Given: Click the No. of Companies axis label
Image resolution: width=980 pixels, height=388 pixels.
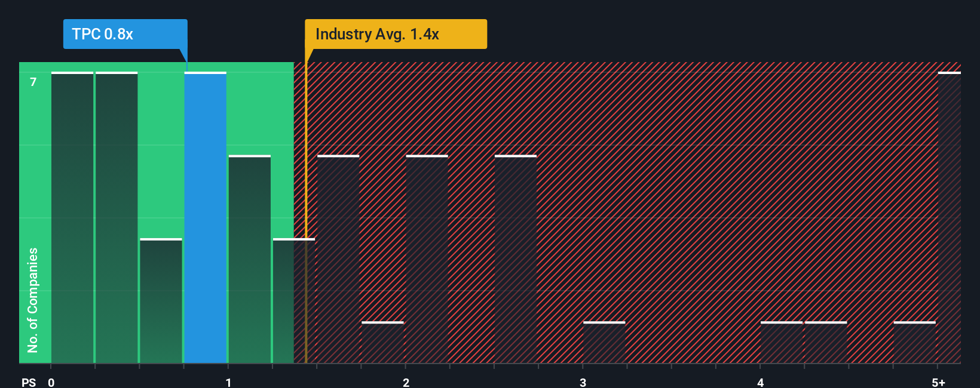Looking at the screenshot, I should click(x=33, y=300).
